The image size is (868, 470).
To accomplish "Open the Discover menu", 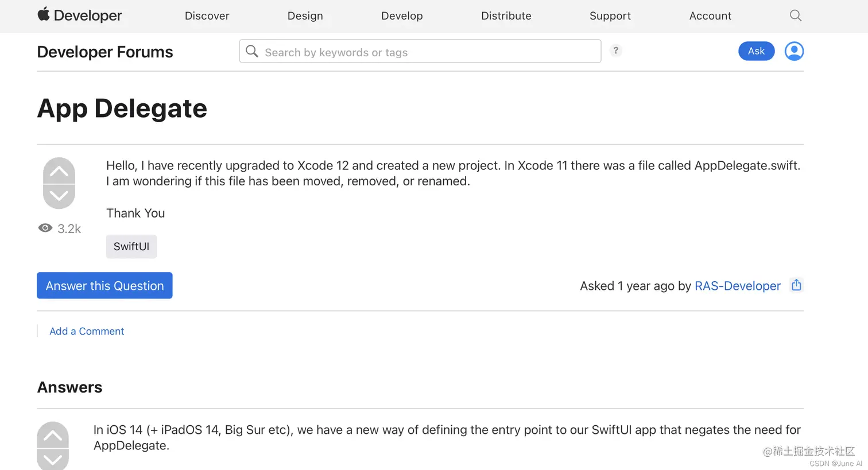I will point(207,16).
